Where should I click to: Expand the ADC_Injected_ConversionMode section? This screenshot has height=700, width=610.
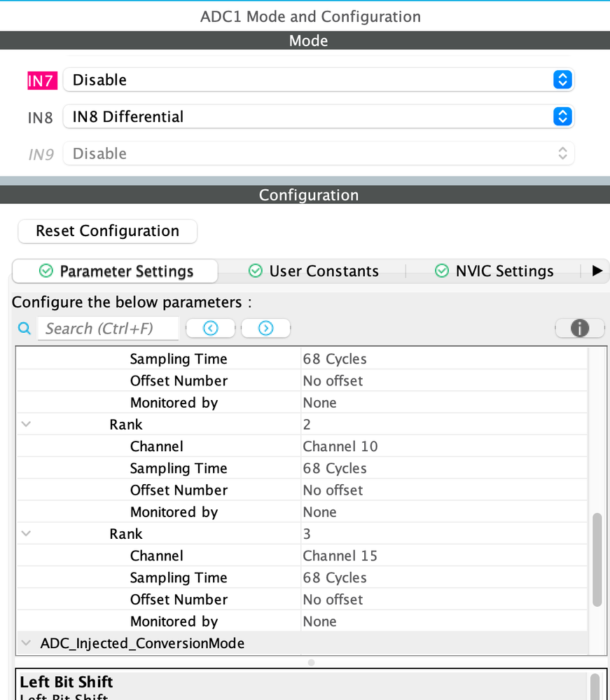click(x=26, y=643)
